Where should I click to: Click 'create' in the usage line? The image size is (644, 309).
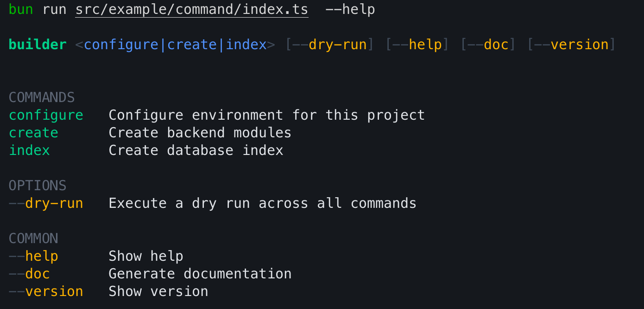pyautogui.click(x=192, y=45)
